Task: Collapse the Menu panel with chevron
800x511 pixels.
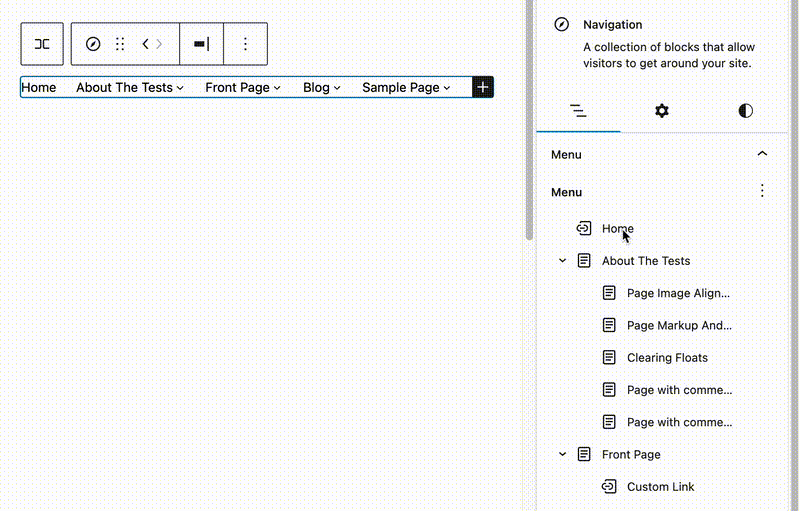Action: 762,154
